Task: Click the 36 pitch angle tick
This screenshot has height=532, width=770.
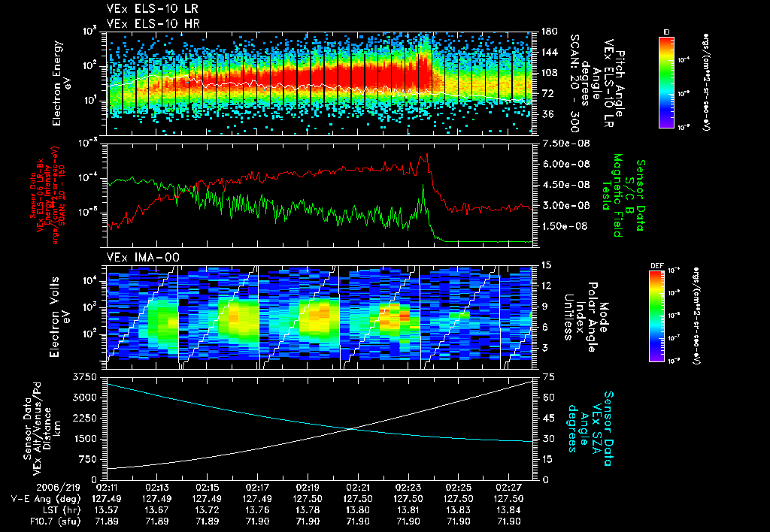Action: (547, 114)
